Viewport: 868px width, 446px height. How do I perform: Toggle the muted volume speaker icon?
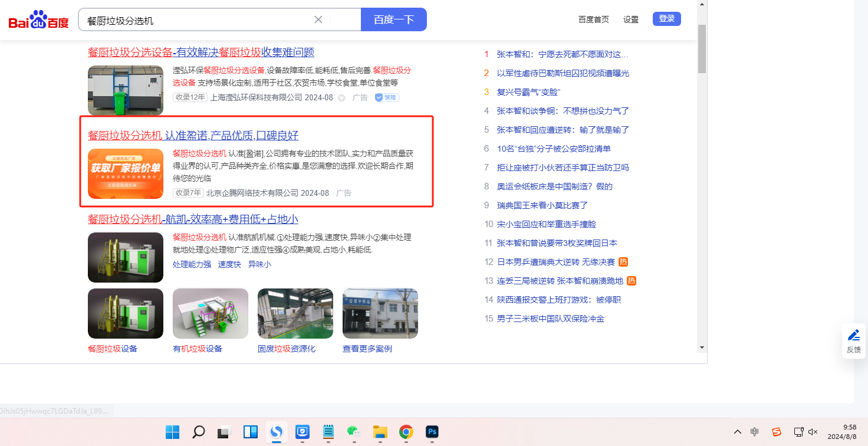pos(813,432)
